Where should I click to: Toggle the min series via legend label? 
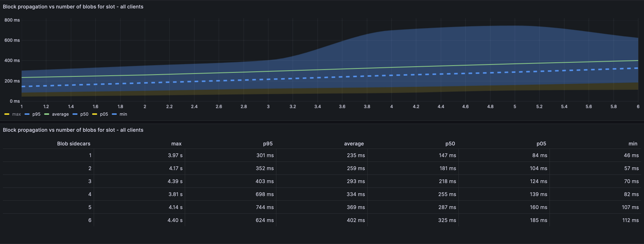coord(123,114)
